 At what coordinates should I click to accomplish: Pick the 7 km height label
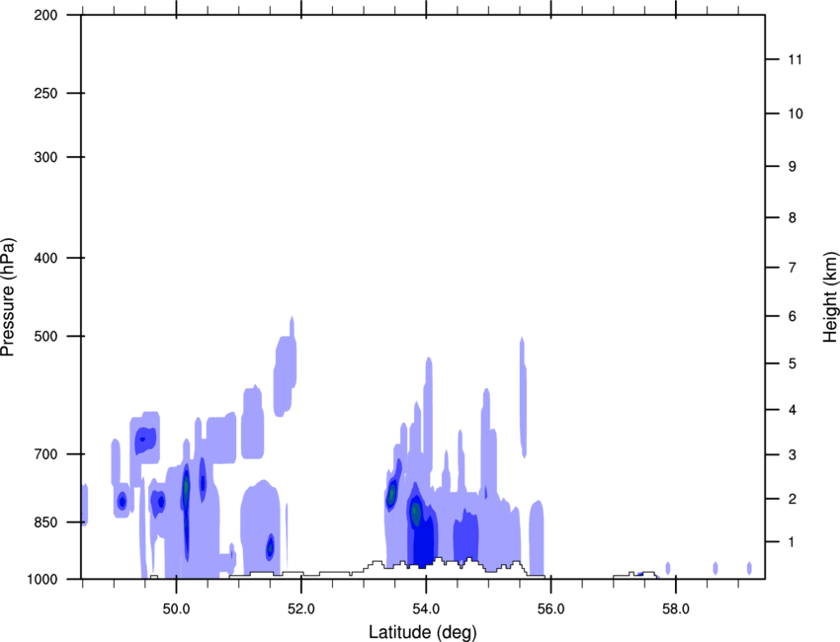(793, 268)
